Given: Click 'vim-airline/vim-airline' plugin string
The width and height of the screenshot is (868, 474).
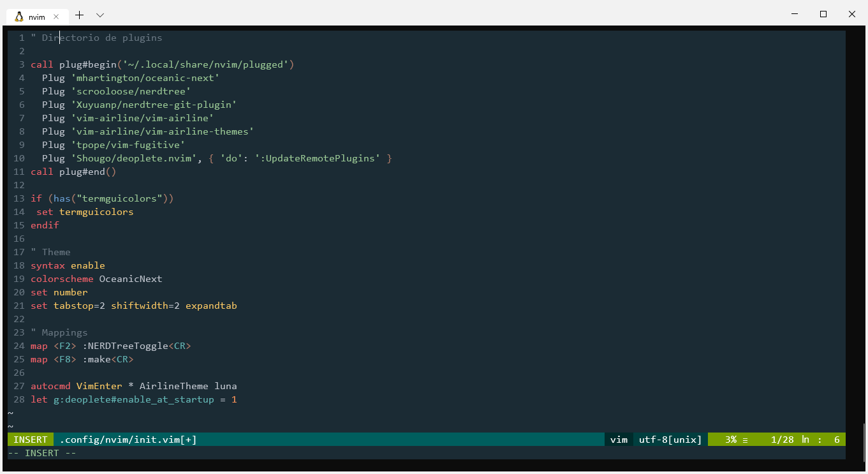Looking at the screenshot, I should 142,118.
